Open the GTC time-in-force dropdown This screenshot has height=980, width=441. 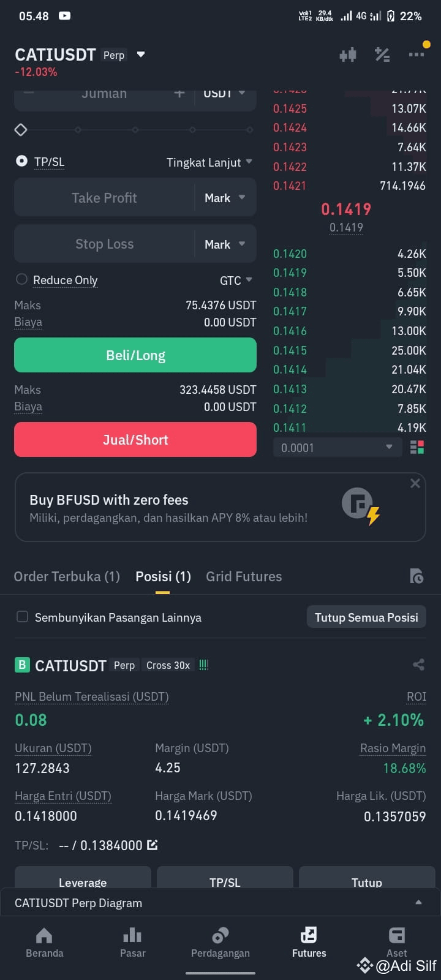(236, 280)
